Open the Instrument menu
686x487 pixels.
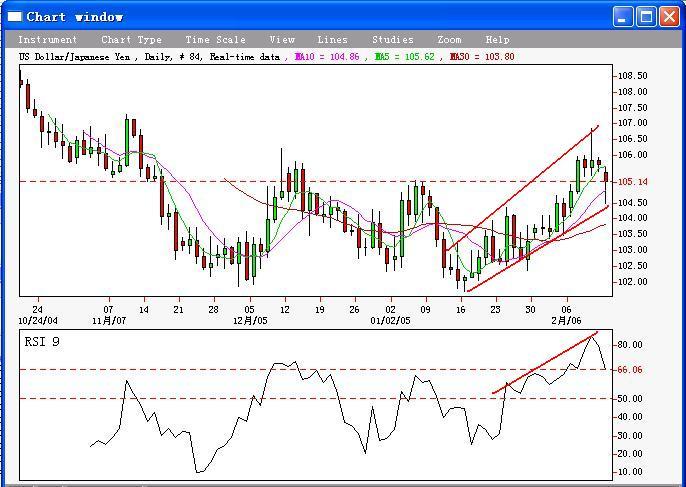click(x=47, y=40)
